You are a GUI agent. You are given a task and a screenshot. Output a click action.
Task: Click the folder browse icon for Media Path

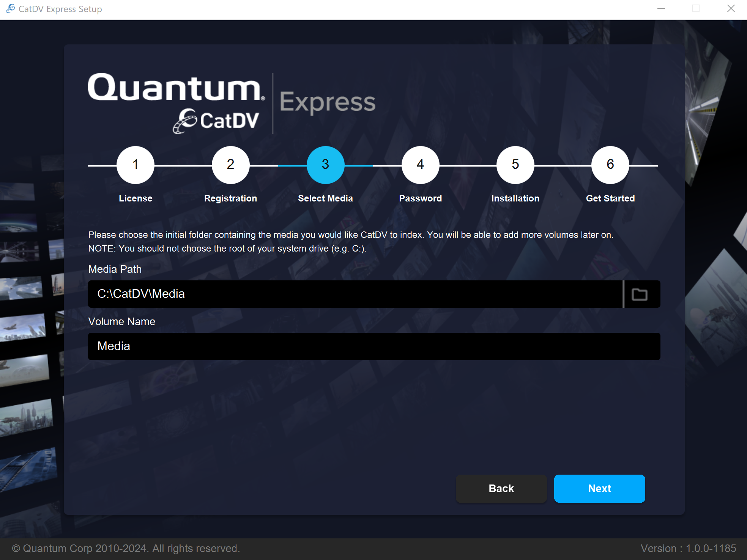click(x=640, y=294)
